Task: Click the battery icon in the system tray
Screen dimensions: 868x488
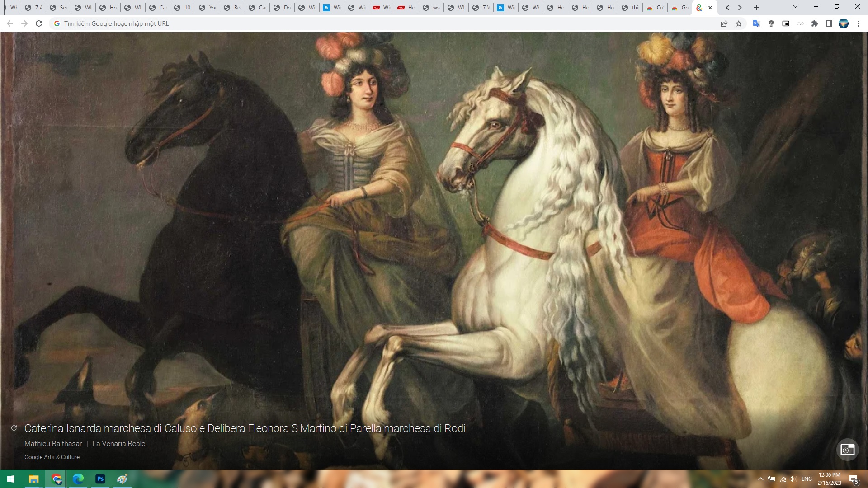Action: [x=772, y=479]
